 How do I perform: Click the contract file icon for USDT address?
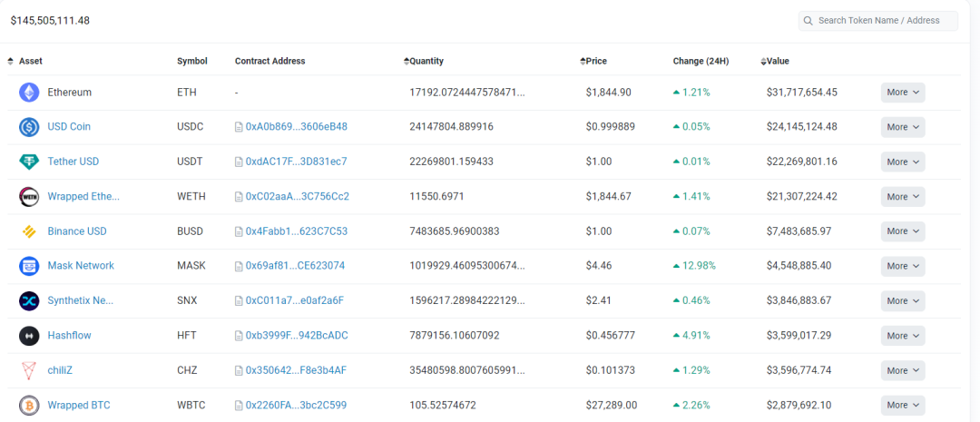pos(238,162)
